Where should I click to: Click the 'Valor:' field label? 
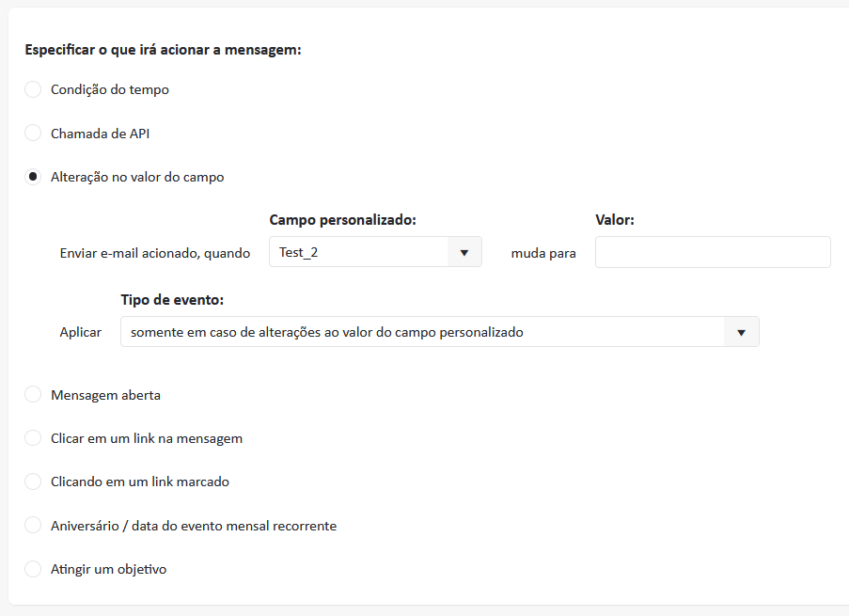point(615,219)
